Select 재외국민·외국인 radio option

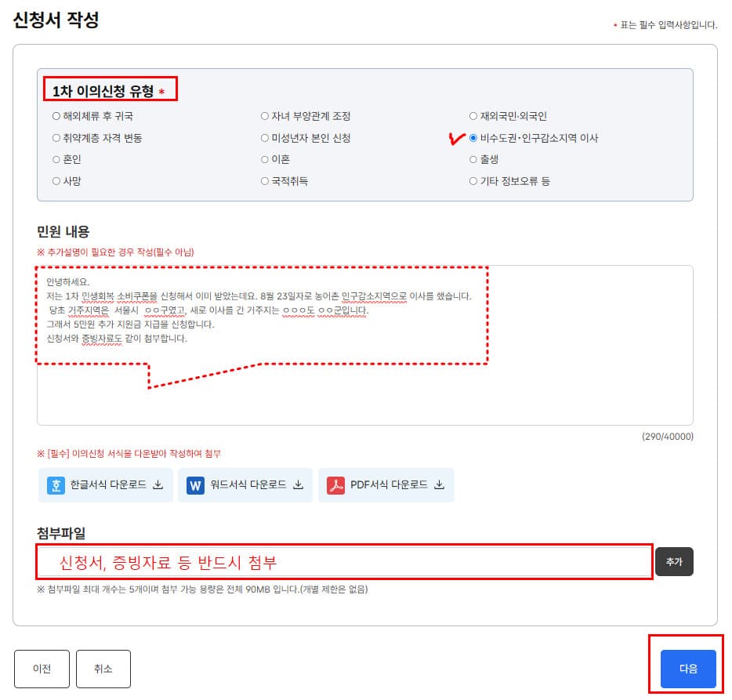pos(473,116)
